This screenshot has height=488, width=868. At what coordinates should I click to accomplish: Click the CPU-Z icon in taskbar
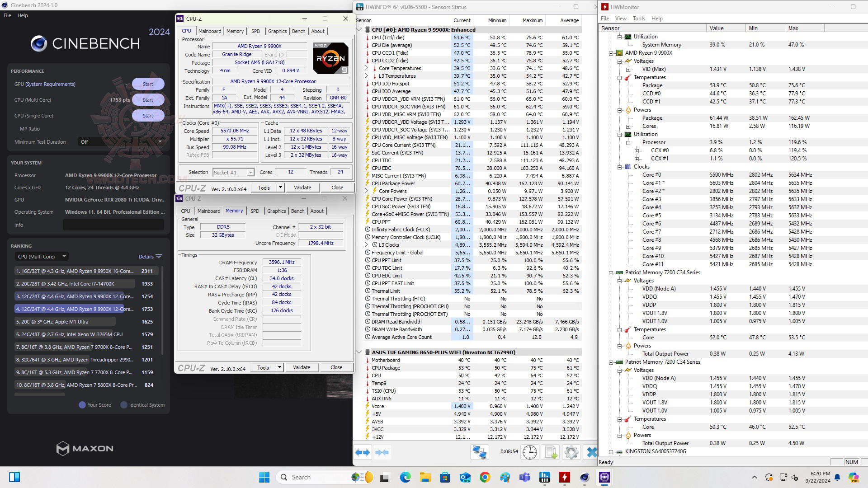604,477
